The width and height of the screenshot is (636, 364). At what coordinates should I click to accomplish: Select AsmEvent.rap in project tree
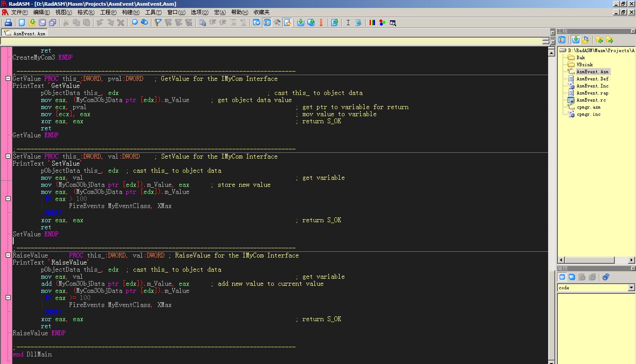[592, 93]
